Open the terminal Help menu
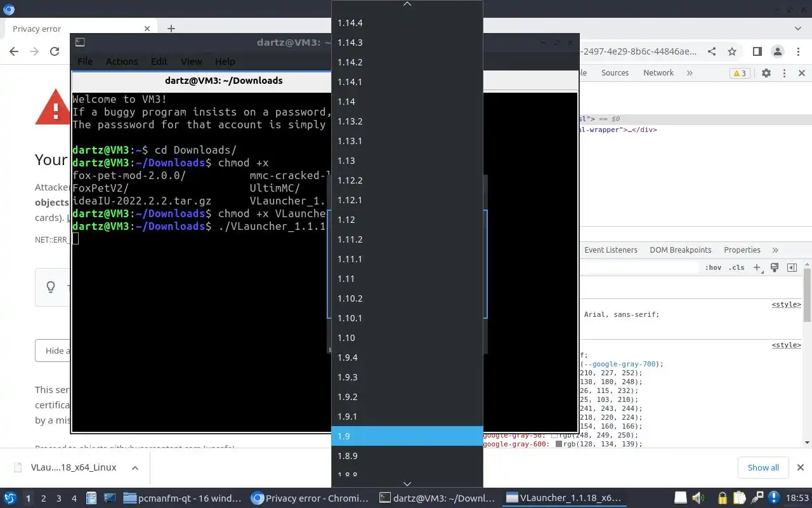 point(225,62)
